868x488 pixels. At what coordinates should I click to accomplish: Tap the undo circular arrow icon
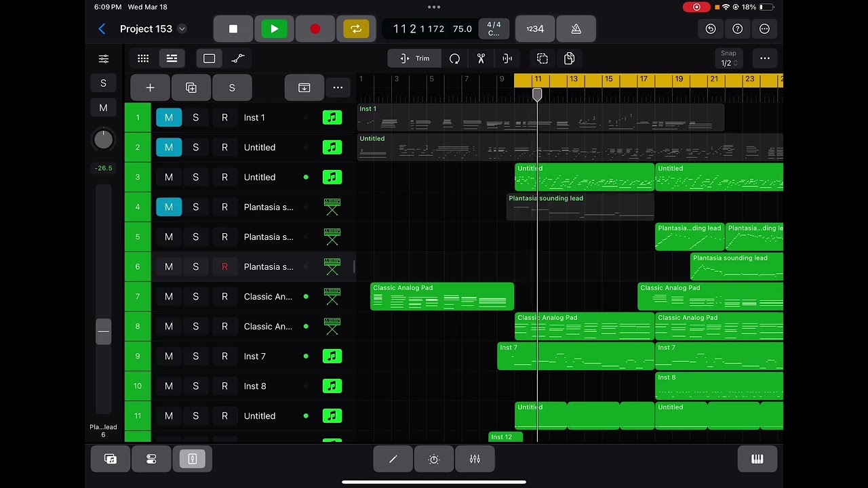pos(711,28)
